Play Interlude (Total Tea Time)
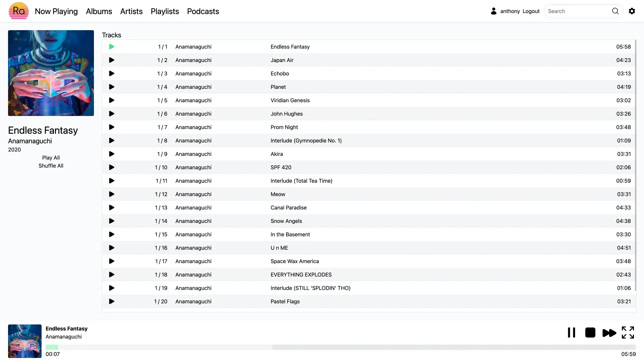644x362 pixels. point(112,181)
